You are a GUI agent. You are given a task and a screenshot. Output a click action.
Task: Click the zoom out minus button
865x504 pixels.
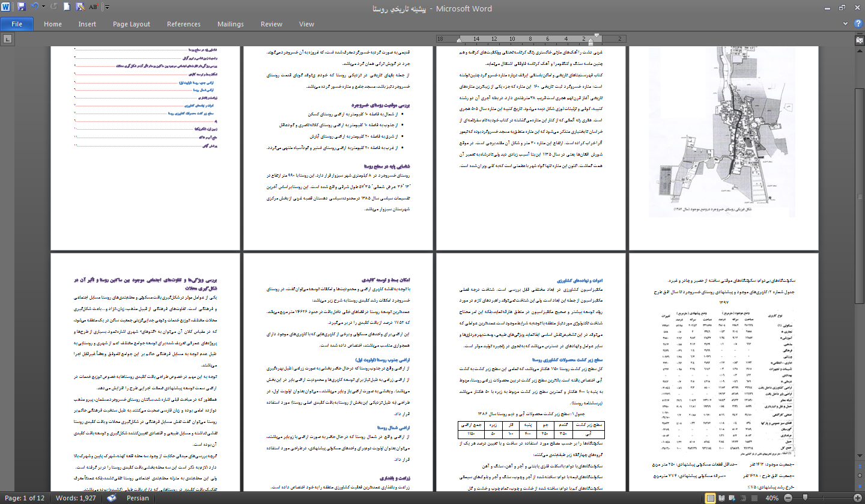pyautogui.click(x=788, y=498)
